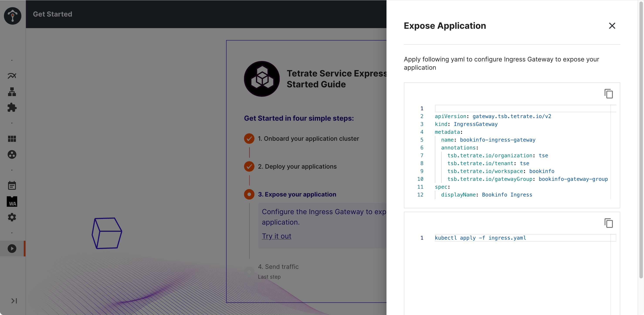Open the hierarchy topology sidebar icon
Image resolution: width=644 pixels, height=315 pixels.
12,92
